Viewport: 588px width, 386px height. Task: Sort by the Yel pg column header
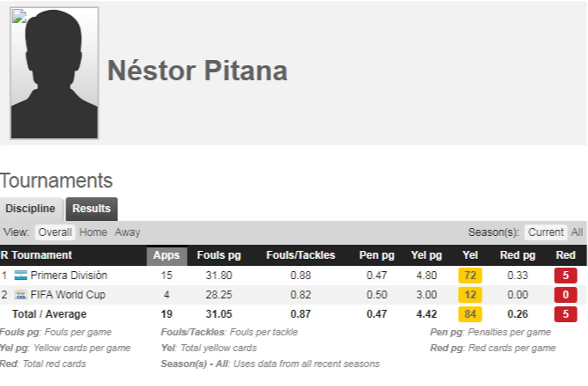point(426,255)
